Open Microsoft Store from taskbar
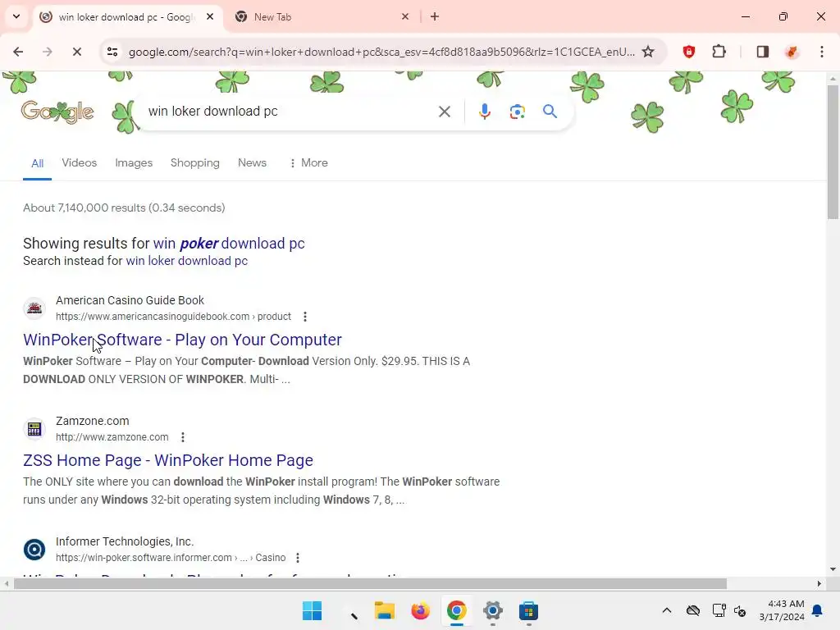The height and width of the screenshot is (630, 840). pyautogui.click(x=529, y=610)
